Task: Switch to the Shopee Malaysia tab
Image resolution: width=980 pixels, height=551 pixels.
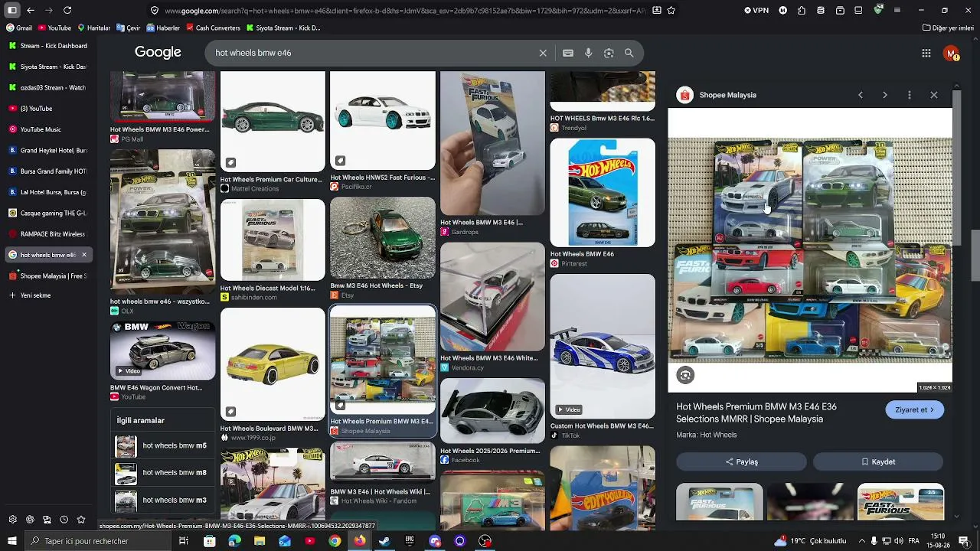Action: pyautogui.click(x=47, y=275)
